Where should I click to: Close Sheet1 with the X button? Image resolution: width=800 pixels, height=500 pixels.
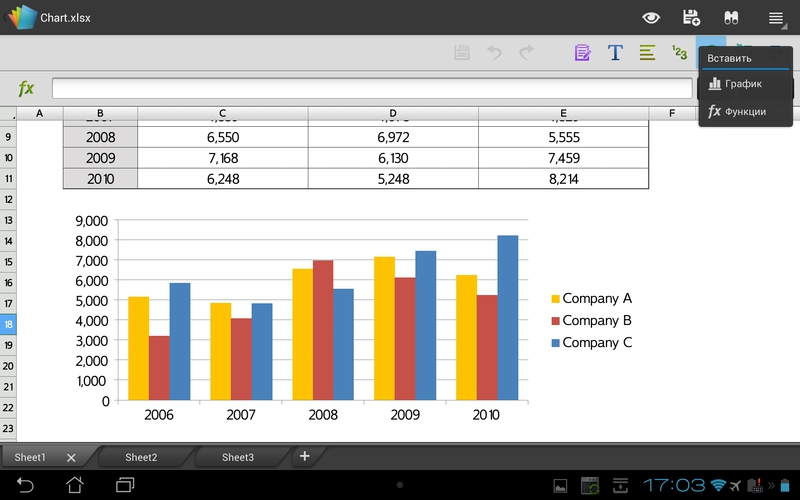71,458
